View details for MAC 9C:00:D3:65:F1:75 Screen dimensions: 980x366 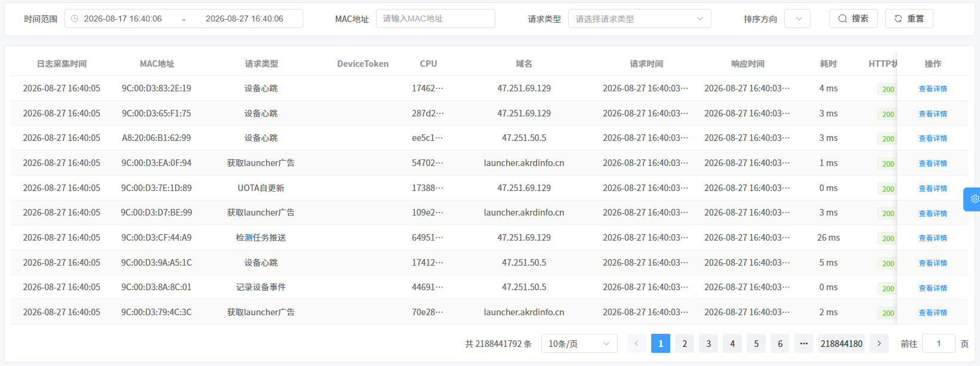click(x=933, y=113)
